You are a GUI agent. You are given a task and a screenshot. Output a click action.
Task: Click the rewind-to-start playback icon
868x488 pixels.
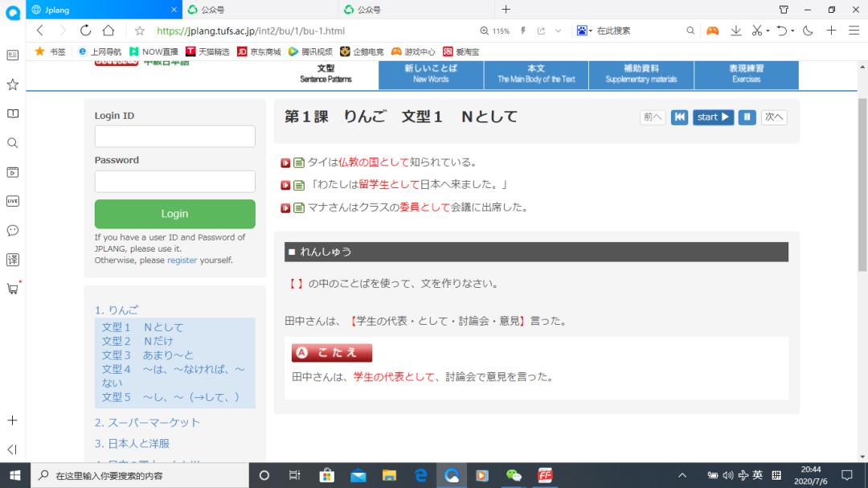click(680, 117)
